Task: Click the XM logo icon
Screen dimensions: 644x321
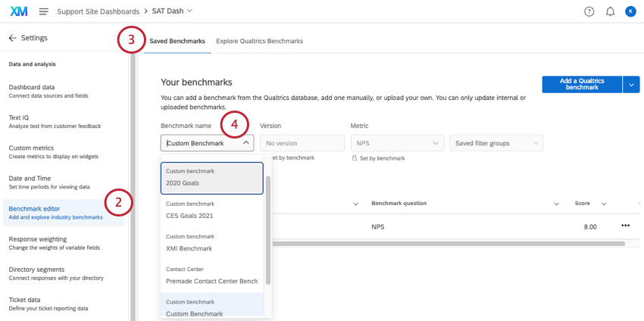Action: point(18,11)
